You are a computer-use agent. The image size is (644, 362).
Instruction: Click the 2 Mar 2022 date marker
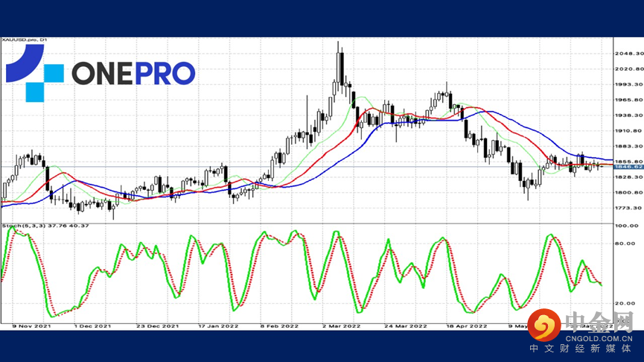[x=341, y=326]
